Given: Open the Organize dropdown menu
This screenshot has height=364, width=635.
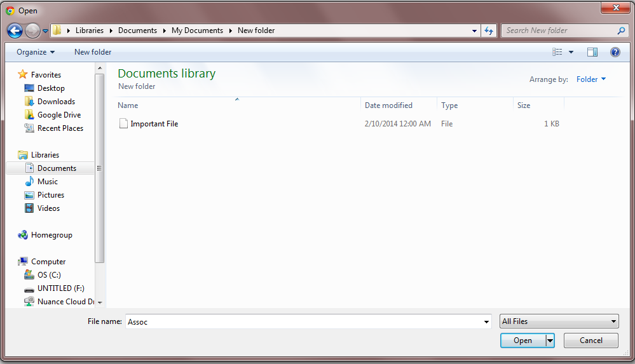Looking at the screenshot, I should pos(36,52).
